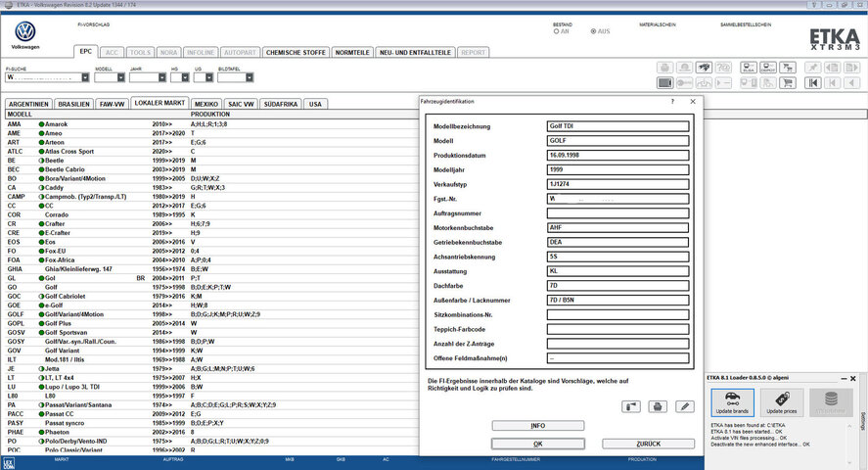Screen dimensions: 868x470
Task: Select the Beetle Cabrio model row
Action: (210, 169)
